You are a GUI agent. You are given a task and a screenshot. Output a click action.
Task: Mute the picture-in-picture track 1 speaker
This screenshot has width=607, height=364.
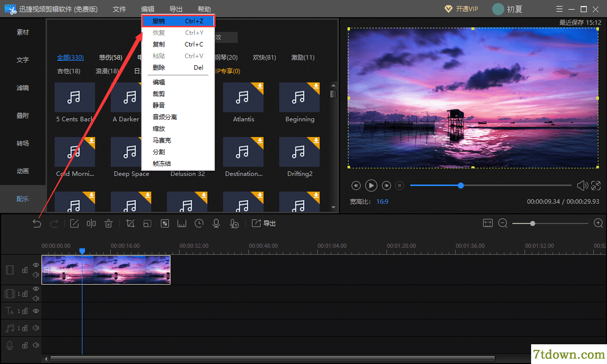[36, 298]
